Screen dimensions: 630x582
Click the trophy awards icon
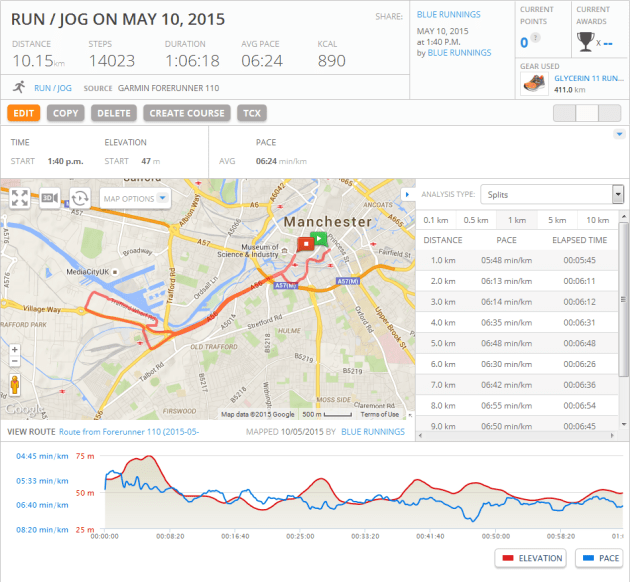point(587,42)
